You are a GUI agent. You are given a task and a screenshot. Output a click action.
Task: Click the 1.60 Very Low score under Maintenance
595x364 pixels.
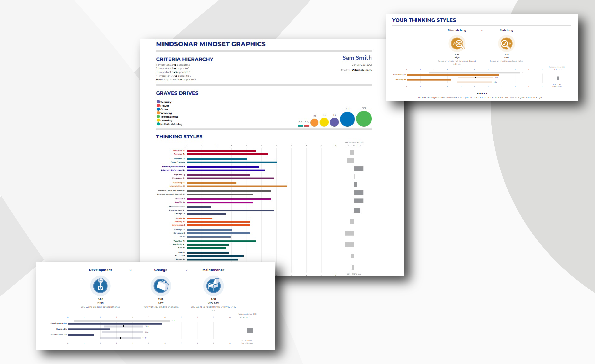pyautogui.click(x=213, y=301)
